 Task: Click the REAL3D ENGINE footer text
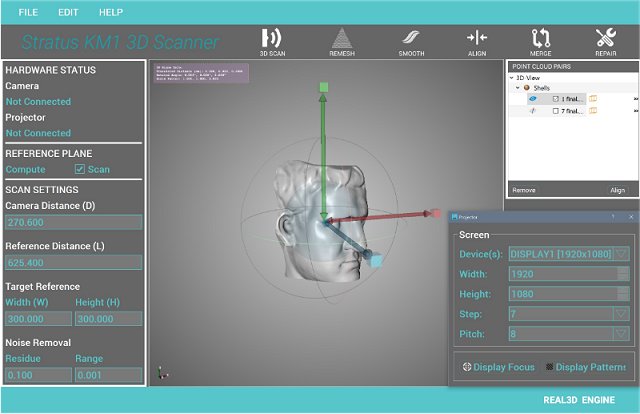[579, 400]
